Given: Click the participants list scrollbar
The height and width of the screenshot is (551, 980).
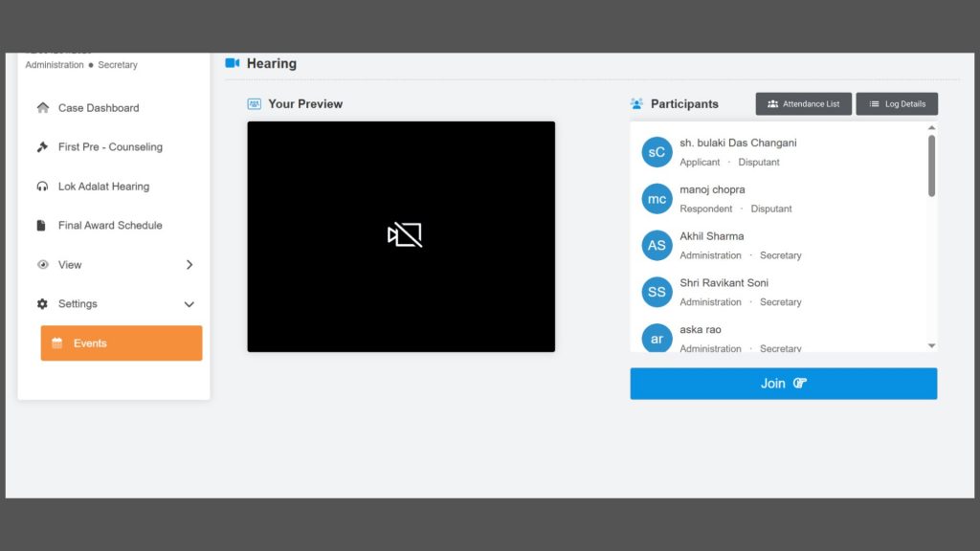Looking at the screenshot, I should tap(931, 166).
